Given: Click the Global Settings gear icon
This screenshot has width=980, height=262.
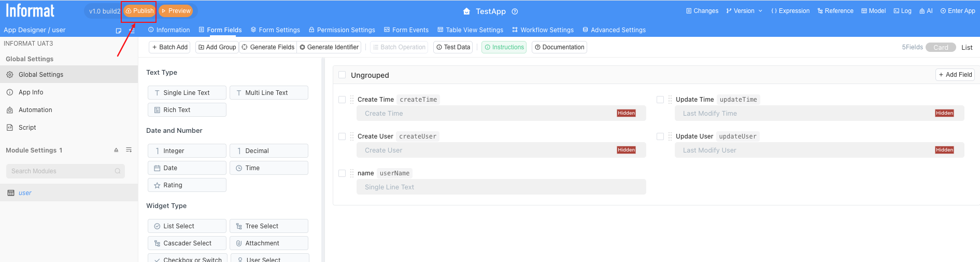Looking at the screenshot, I should 10,75.
